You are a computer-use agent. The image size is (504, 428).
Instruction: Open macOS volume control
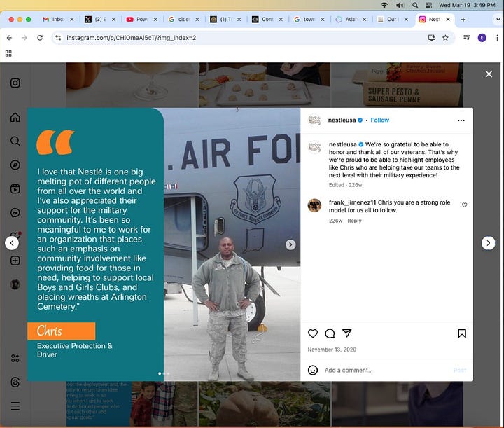[x=400, y=5]
